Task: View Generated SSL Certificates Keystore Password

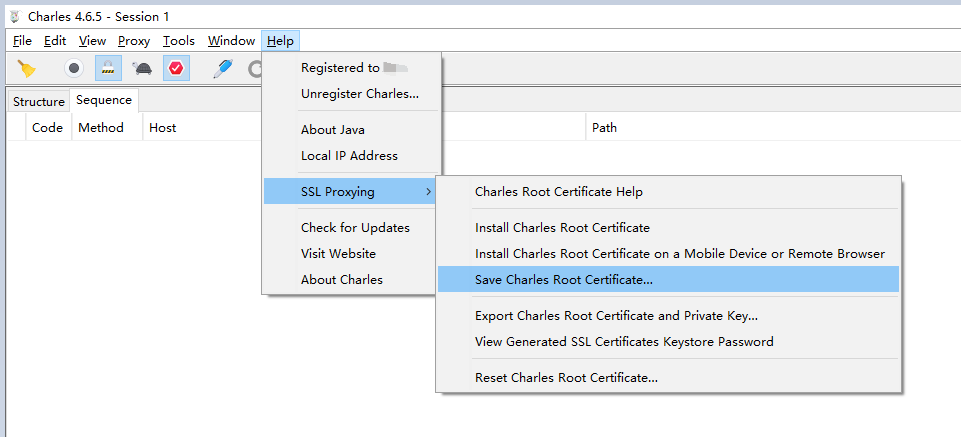Action: pyautogui.click(x=669, y=342)
